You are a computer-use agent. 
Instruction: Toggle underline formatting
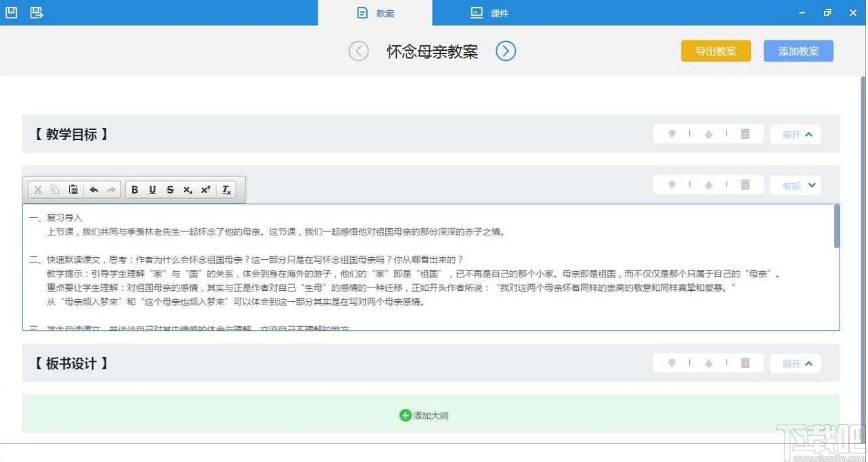[x=152, y=190]
